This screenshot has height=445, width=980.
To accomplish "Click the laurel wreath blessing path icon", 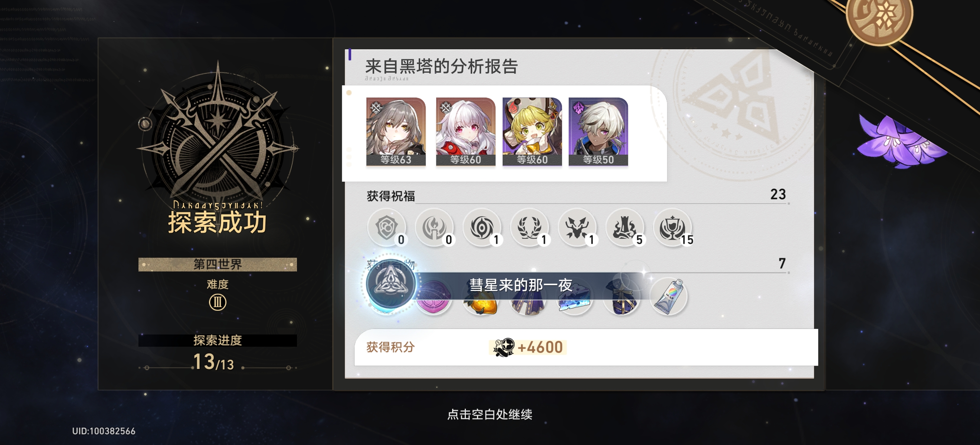I will [x=529, y=228].
